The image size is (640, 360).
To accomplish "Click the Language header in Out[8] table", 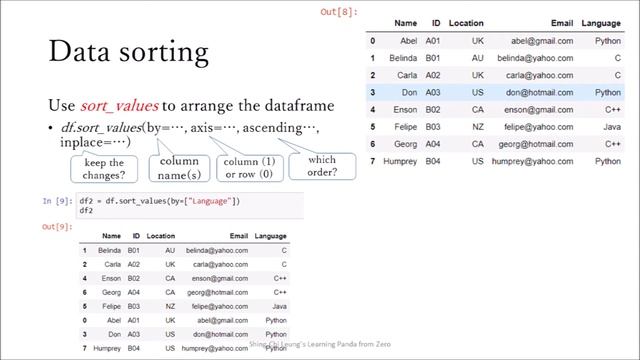I will tap(601, 23).
